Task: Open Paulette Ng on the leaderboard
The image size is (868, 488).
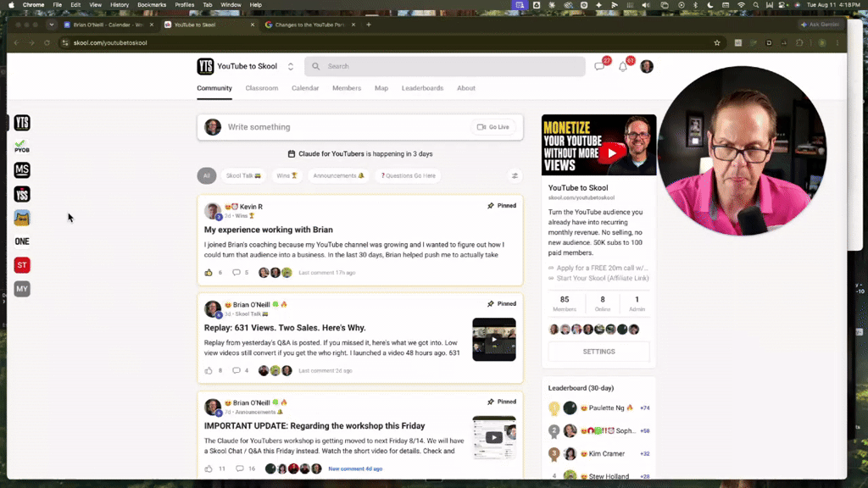Action: point(606,408)
